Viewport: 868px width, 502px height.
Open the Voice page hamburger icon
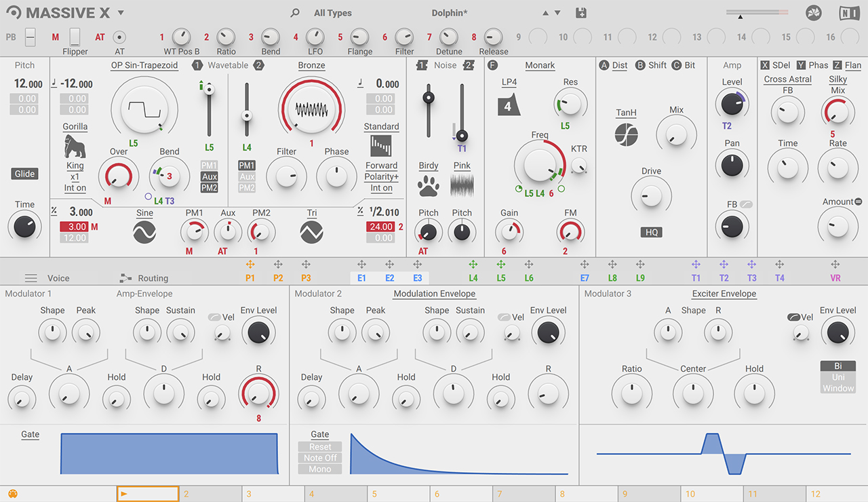[31, 278]
